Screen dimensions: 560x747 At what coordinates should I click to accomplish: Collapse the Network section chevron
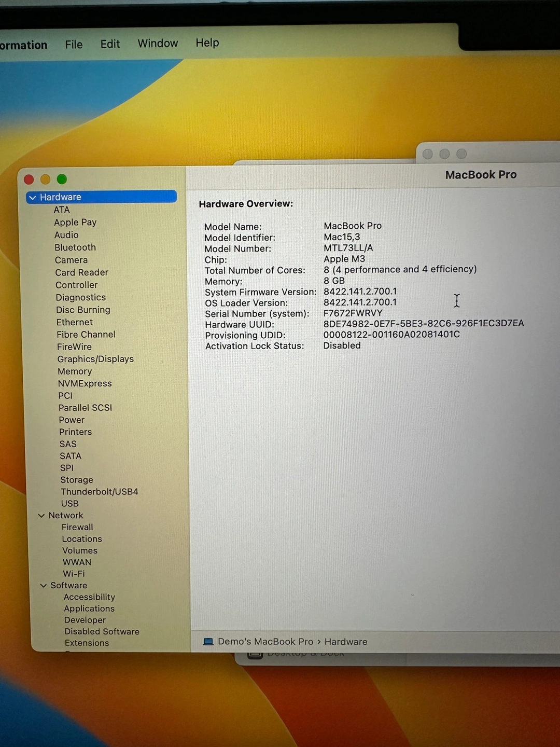click(41, 516)
